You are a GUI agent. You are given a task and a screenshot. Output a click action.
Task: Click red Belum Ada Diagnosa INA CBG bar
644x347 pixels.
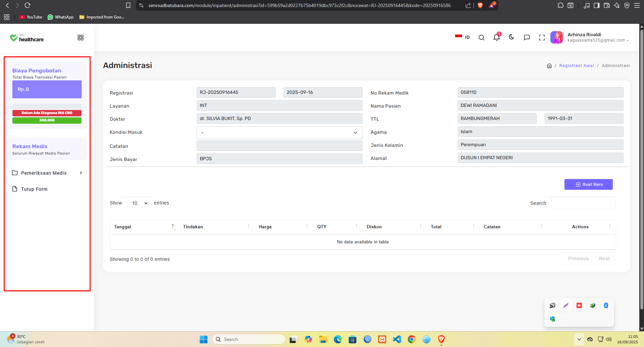point(47,113)
